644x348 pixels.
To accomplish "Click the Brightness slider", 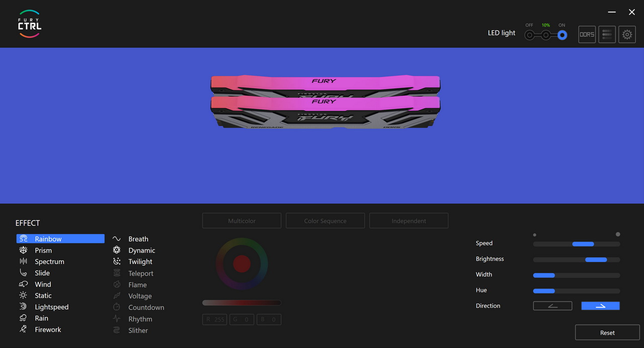I will 577,259.
